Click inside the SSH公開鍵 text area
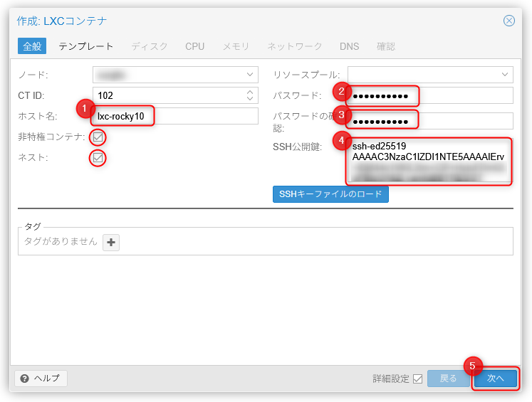 tap(430, 160)
